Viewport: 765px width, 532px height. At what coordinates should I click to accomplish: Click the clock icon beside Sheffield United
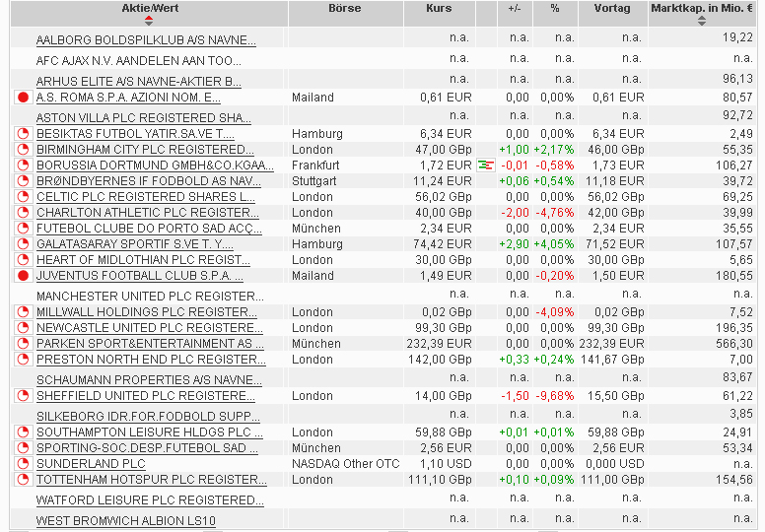pos(23,395)
